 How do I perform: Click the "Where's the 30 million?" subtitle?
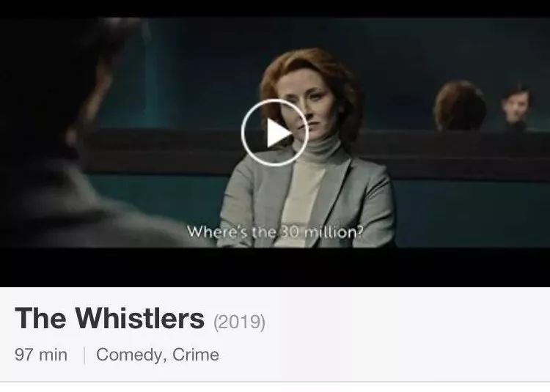(x=275, y=232)
